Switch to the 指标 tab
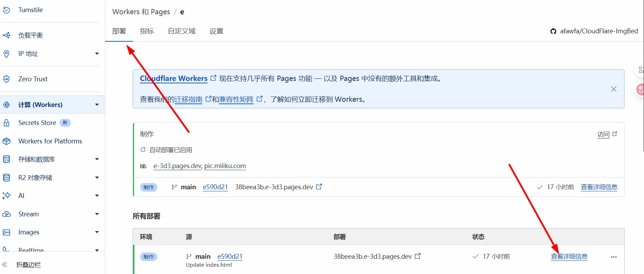The width and height of the screenshot is (644, 274). tap(147, 31)
